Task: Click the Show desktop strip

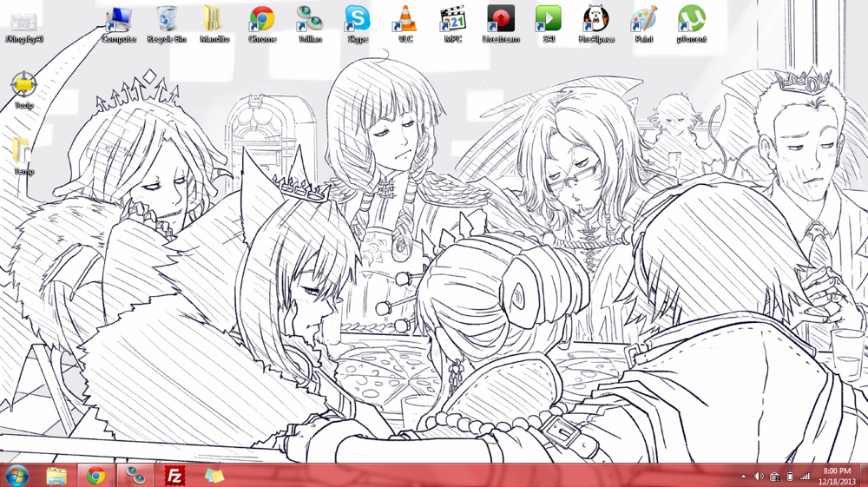Action: pyautogui.click(x=864, y=476)
